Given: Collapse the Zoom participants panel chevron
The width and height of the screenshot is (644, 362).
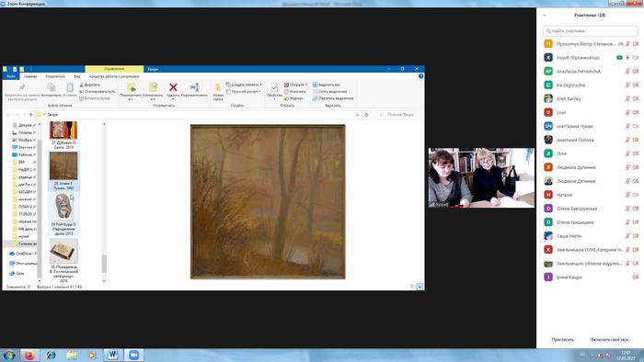Looking at the screenshot, I should [x=545, y=16].
